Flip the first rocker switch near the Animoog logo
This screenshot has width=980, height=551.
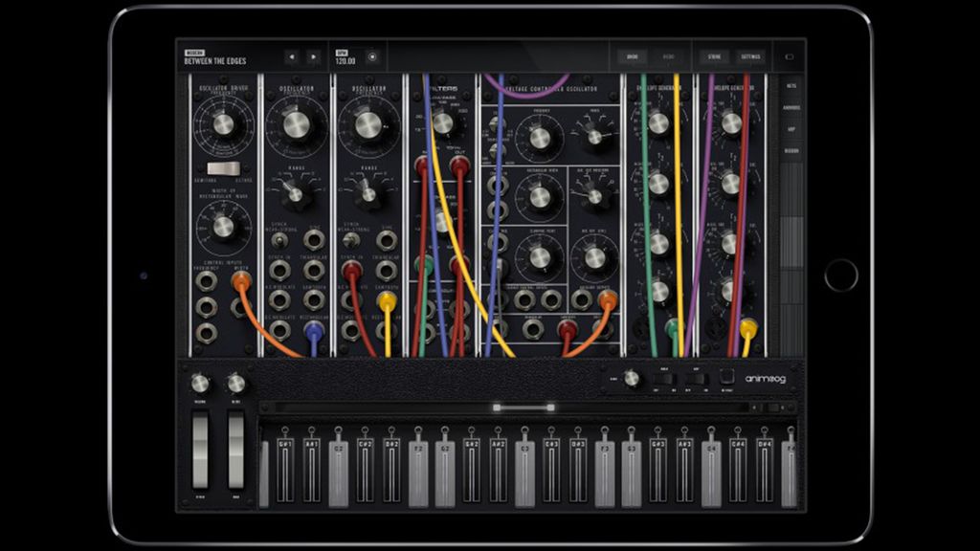click(664, 378)
